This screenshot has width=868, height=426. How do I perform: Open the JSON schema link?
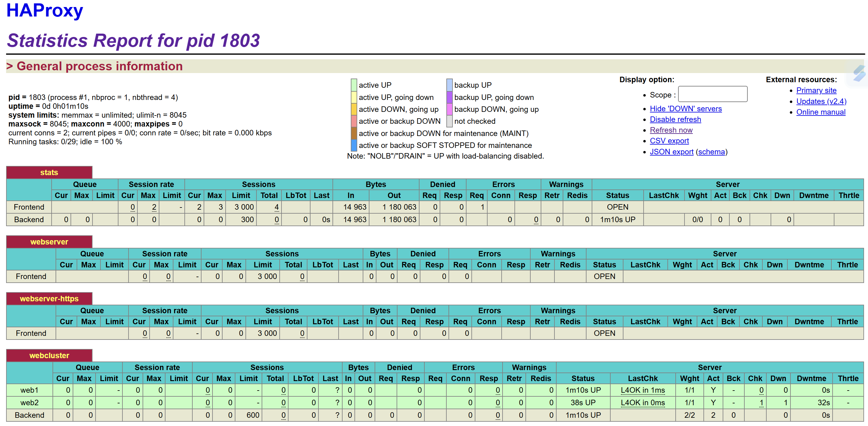[x=711, y=152]
